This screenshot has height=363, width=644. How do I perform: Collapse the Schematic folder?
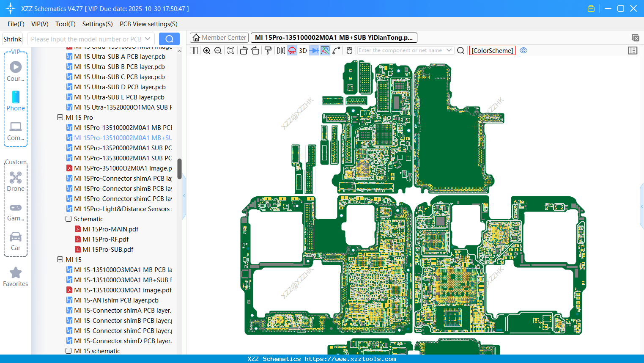(x=68, y=219)
